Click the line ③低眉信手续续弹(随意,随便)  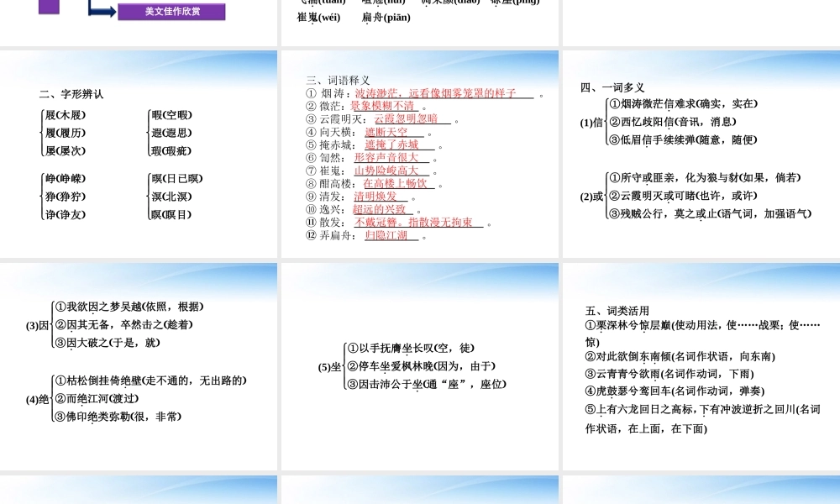point(684,139)
